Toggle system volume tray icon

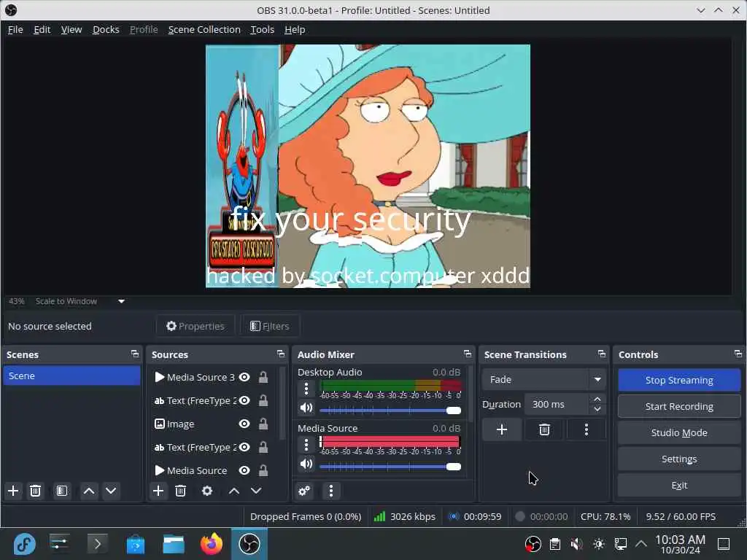coord(576,544)
